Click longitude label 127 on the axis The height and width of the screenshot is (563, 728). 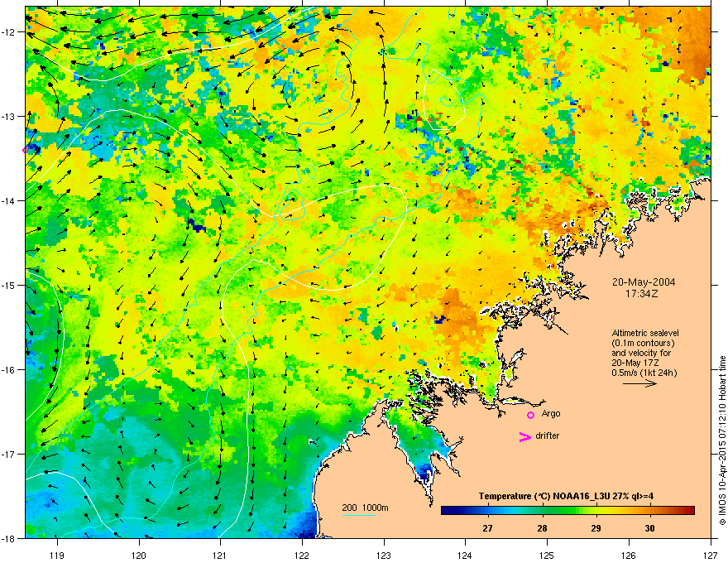(x=711, y=555)
